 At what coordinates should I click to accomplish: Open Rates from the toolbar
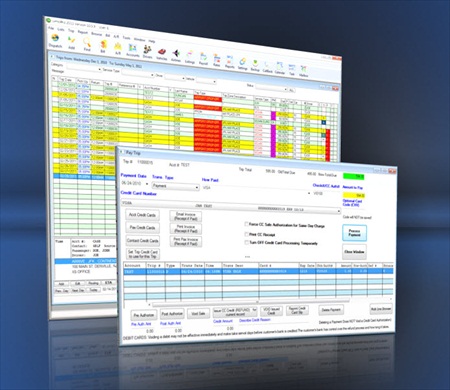[x=217, y=60]
